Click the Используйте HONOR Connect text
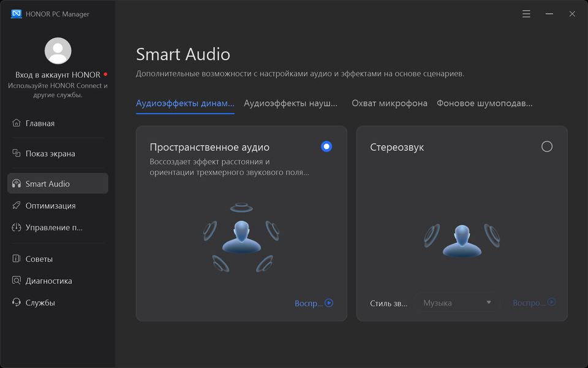588x368 pixels. pos(58,90)
